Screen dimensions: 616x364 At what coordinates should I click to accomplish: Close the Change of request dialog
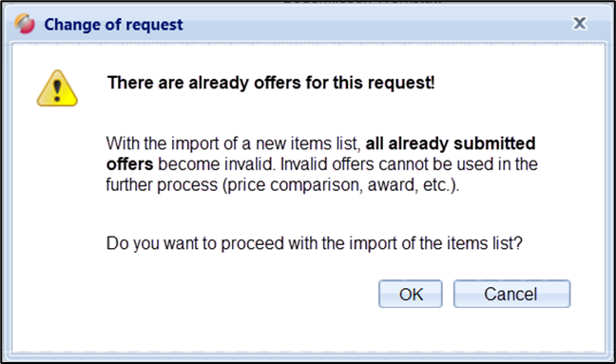tap(580, 23)
